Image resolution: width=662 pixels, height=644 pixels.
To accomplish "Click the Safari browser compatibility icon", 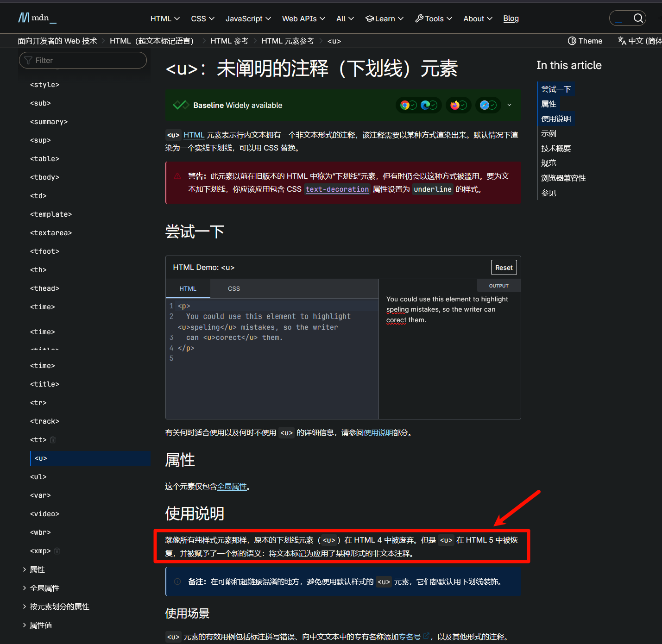I will 484,105.
